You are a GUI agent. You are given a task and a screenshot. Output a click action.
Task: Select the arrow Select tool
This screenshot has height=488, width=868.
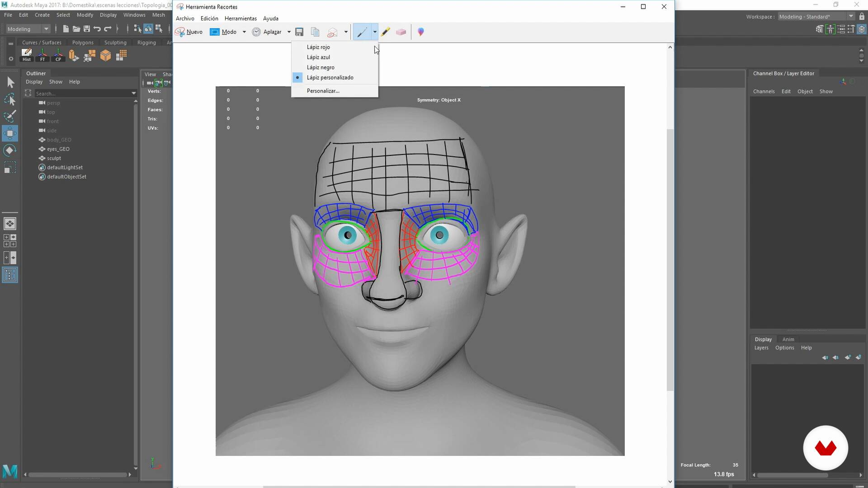pos(10,82)
